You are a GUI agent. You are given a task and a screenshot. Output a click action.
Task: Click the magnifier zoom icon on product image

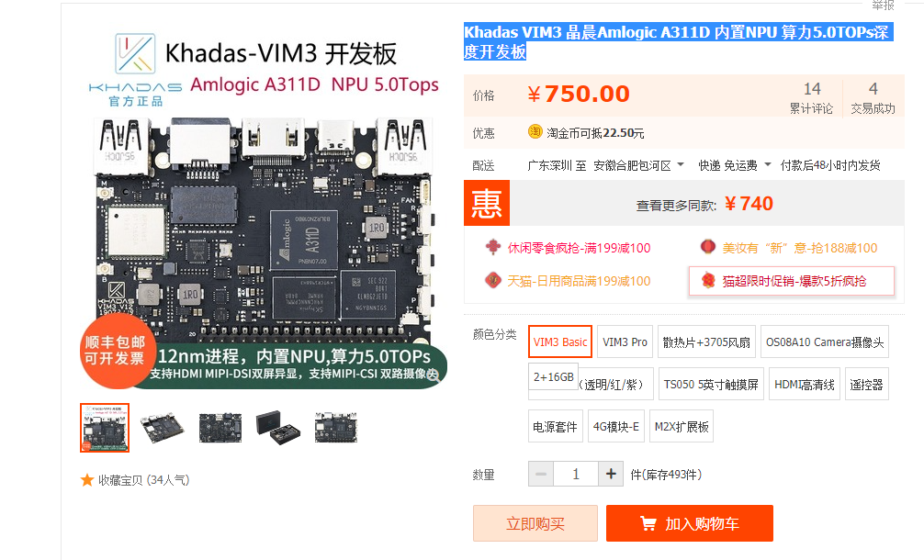point(434,375)
